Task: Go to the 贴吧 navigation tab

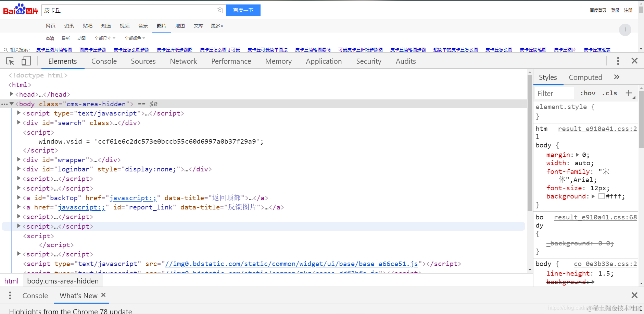Action: (x=88, y=26)
